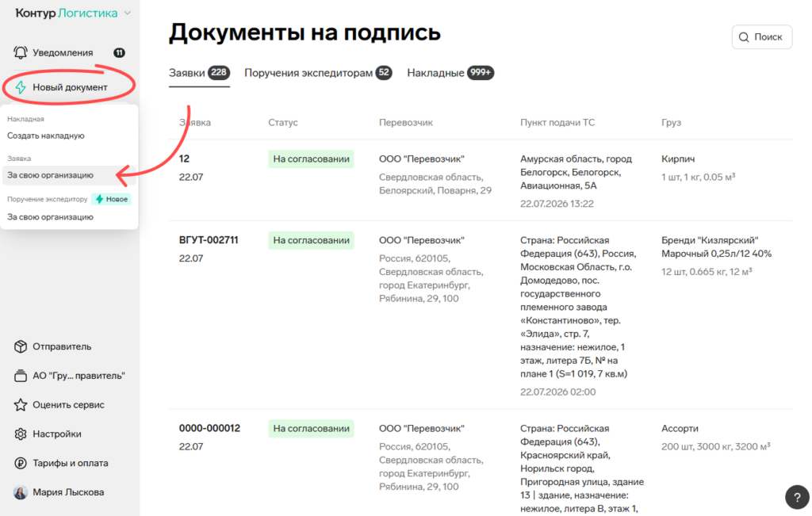Image resolution: width=812 pixels, height=516 pixels.
Task: Click the 52 badge on Поручения экспедиторам tab
Action: click(x=384, y=72)
